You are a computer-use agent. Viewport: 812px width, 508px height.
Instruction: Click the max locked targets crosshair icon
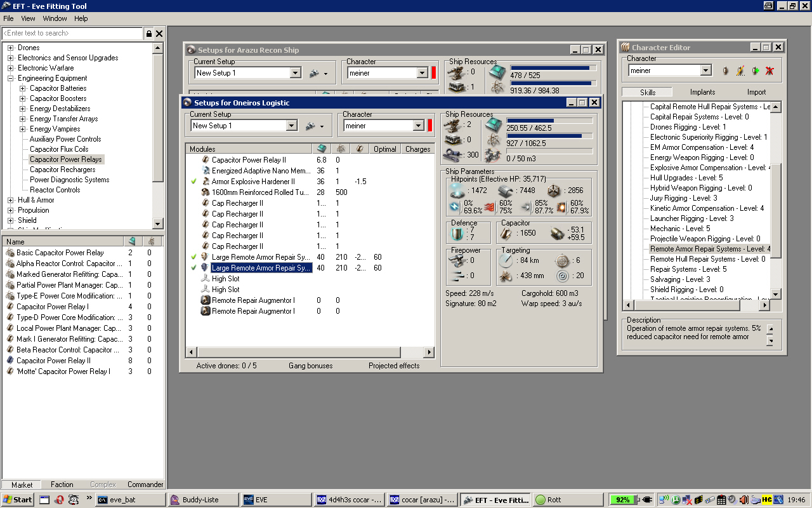(x=562, y=260)
